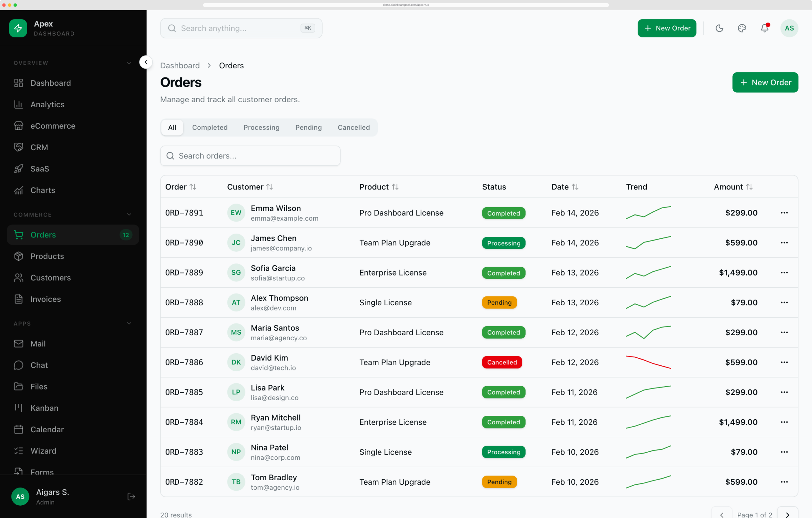Click the red trend sparkline for ORD-7886

(x=648, y=362)
